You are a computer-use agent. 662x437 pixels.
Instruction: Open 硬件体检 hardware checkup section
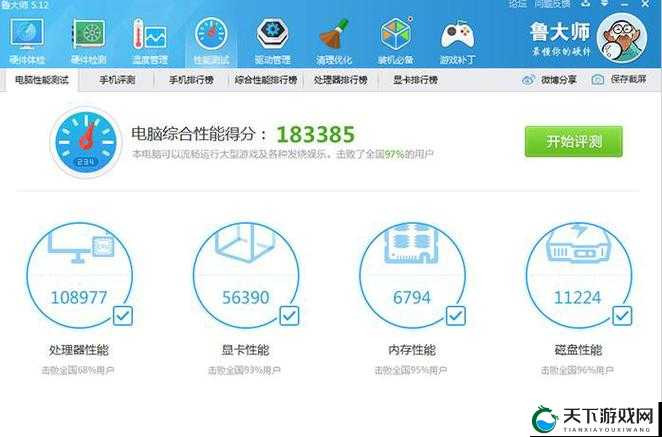[x=27, y=41]
